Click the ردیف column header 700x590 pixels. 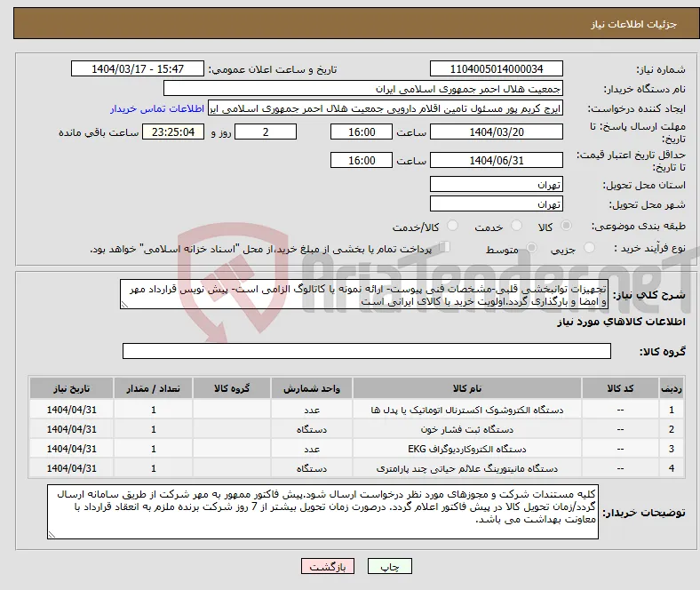pyautogui.click(x=672, y=388)
